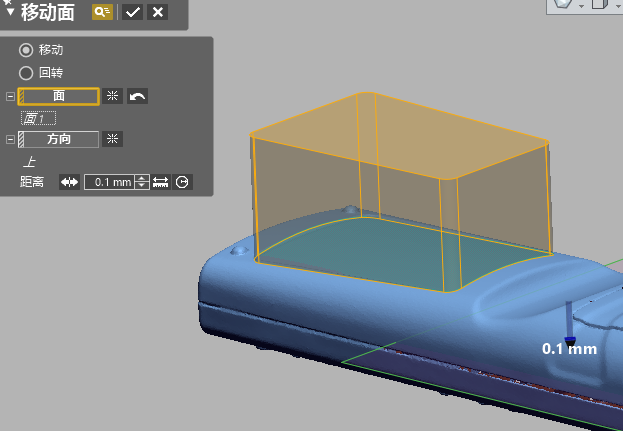Select the 回转 radio option
The image size is (623, 431).
click(x=27, y=72)
